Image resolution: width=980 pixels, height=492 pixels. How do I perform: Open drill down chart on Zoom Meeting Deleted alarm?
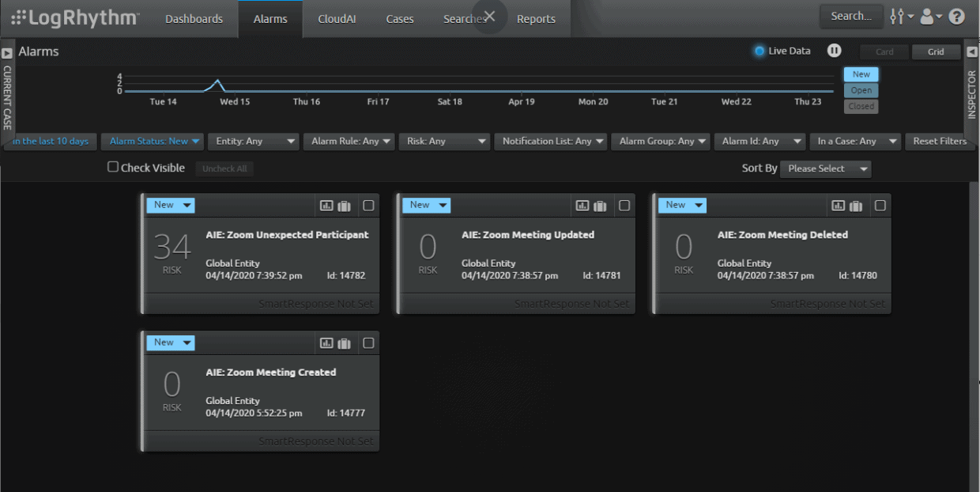tap(839, 204)
